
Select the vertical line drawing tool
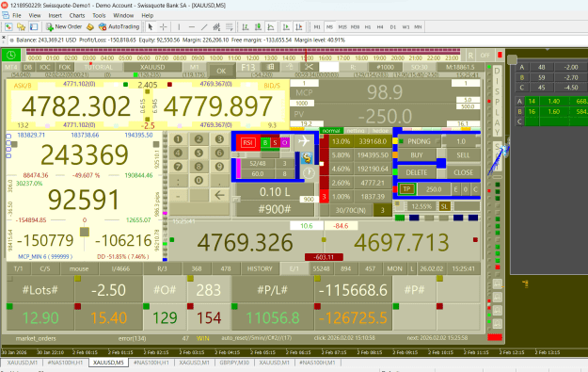click(x=179, y=27)
